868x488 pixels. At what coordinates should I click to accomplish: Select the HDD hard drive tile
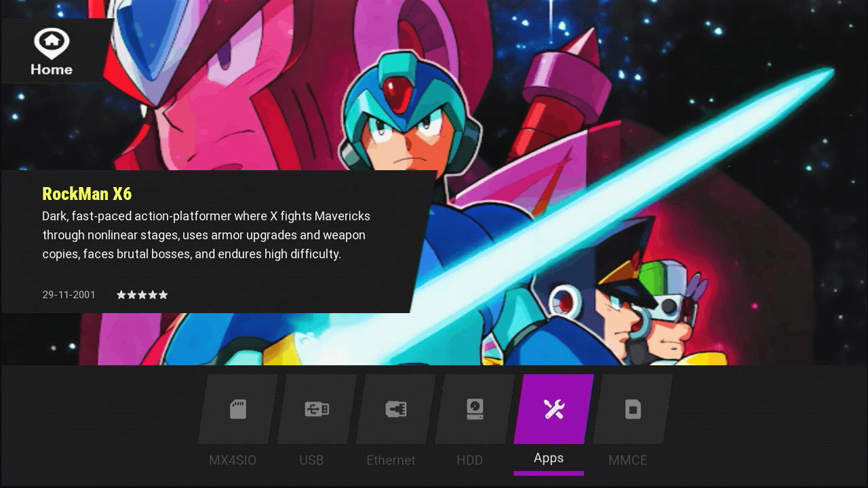[475, 409]
